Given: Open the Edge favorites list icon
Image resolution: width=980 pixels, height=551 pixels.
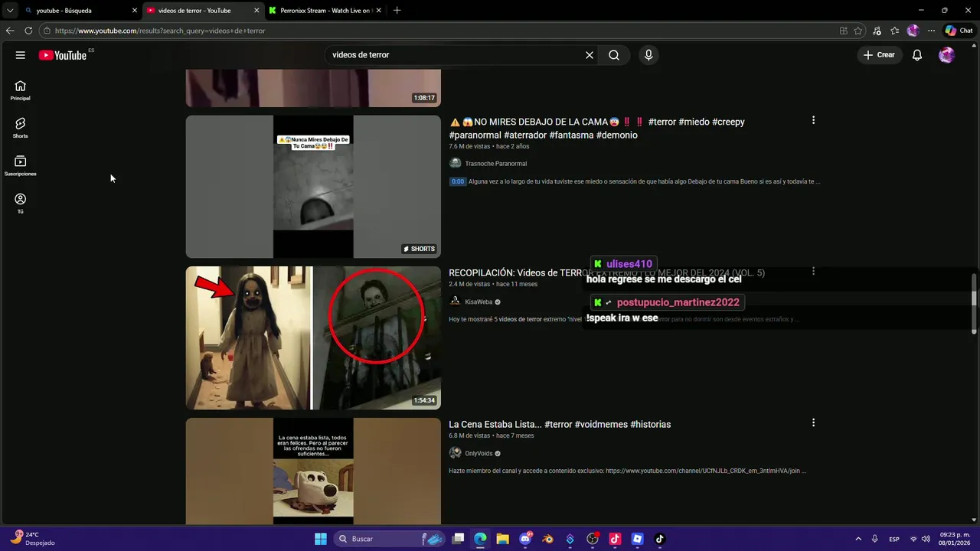Looking at the screenshot, I should point(894,31).
